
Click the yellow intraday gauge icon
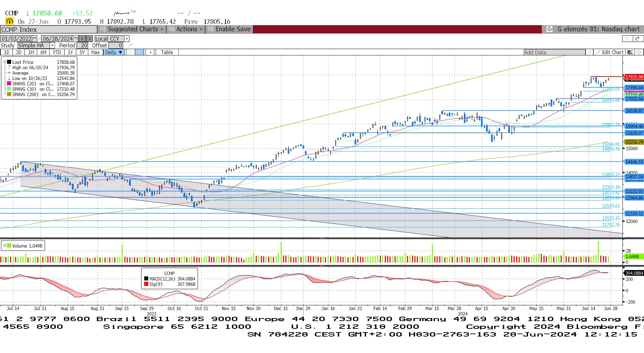coord(10,21)
